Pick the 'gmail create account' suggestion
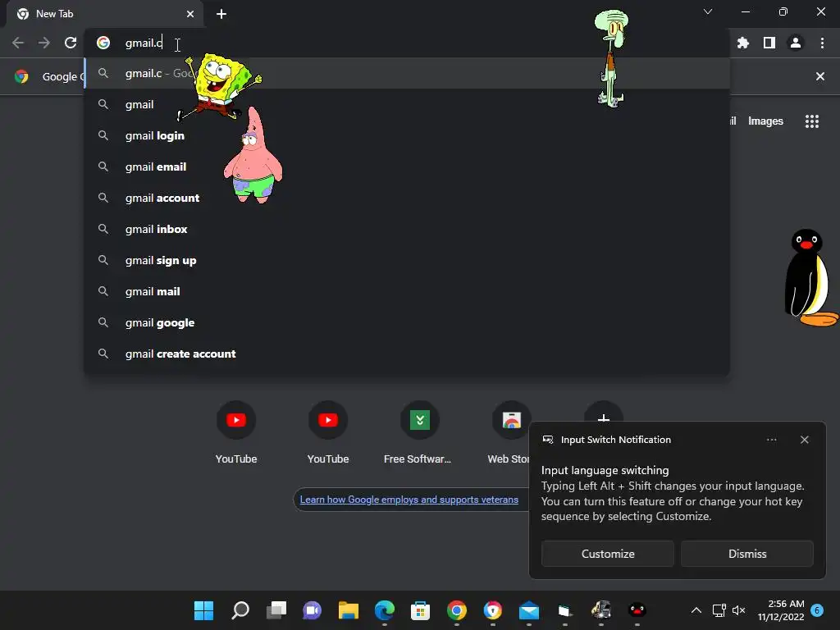840x630 pixels. point(407,354)
